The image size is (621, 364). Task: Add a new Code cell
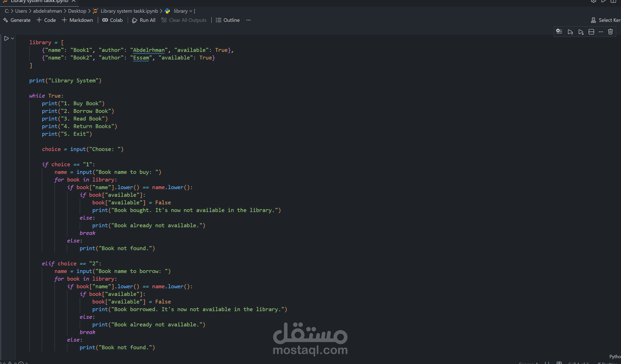click(46, 20)
